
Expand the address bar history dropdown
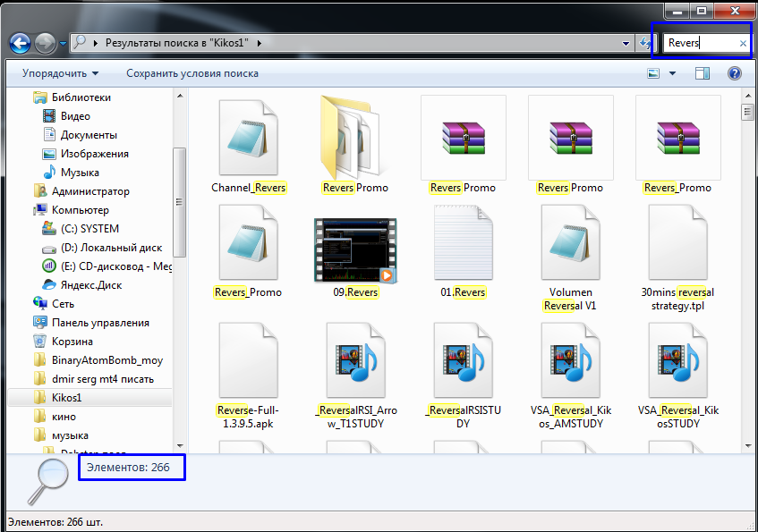[x=626, y=43]
